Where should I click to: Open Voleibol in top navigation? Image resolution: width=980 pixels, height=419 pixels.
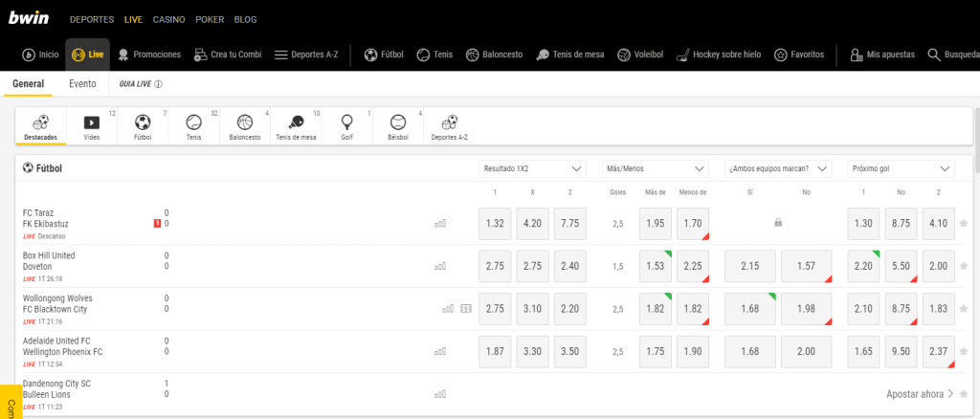[640, 55]
